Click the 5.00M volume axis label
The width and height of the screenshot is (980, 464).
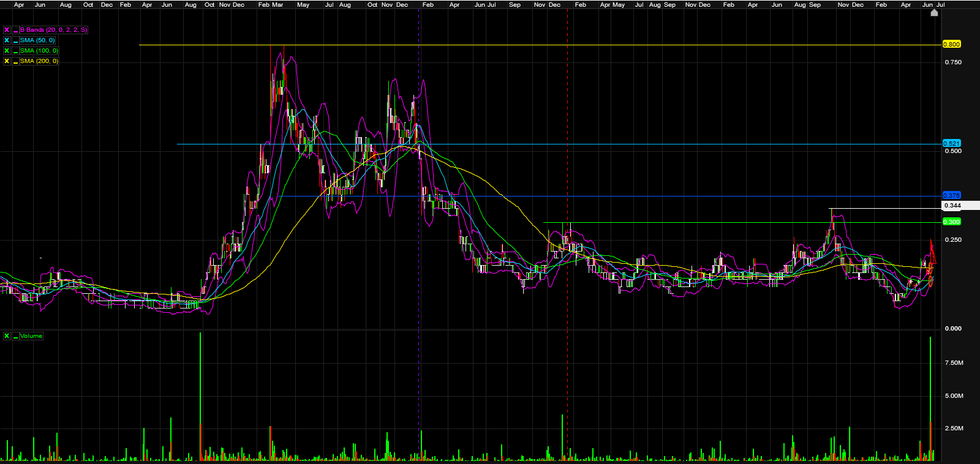pos(954,396)
